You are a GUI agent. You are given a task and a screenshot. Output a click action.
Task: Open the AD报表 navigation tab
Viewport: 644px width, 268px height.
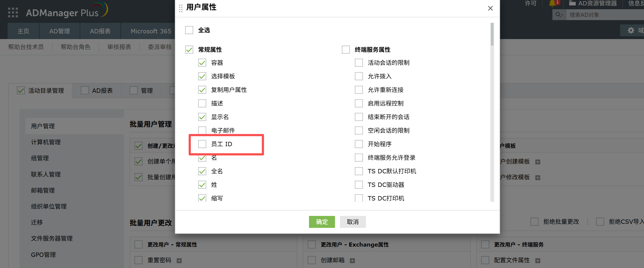click(100, 31)
